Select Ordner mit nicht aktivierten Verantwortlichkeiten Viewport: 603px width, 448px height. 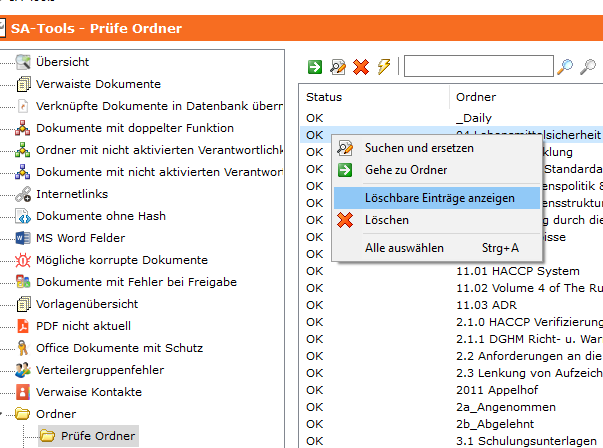[x=159, y=150]
